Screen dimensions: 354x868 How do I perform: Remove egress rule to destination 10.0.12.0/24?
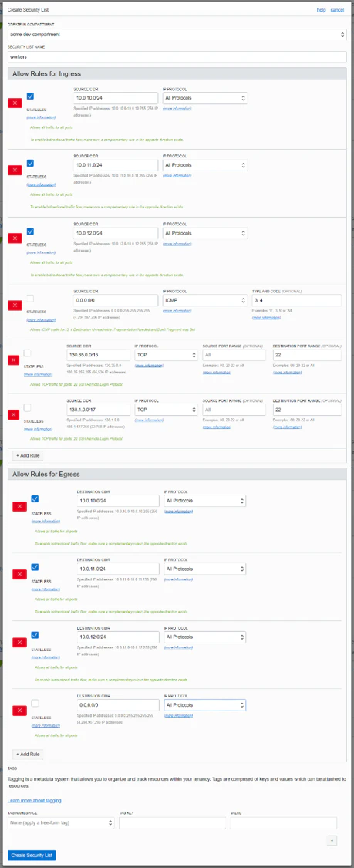point(19,642)
